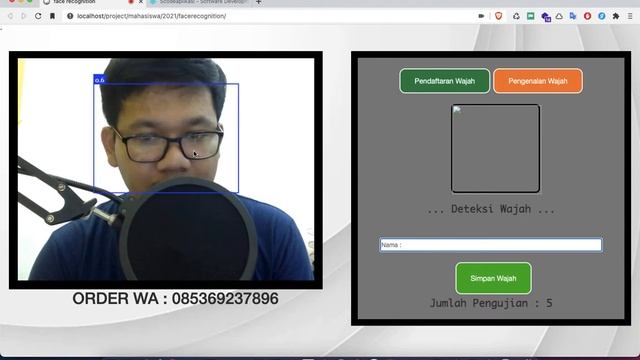Switch to the Software Developer tab
This screenshot has height=360, width=640.
point(199,2)
